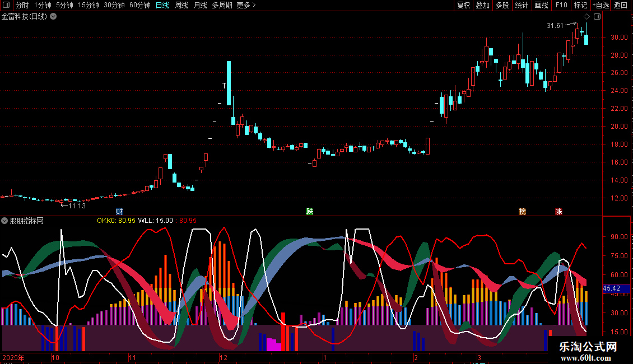Open the 统计 statistics tool
This screenshot has height=364, width=633.
point(522,5)
